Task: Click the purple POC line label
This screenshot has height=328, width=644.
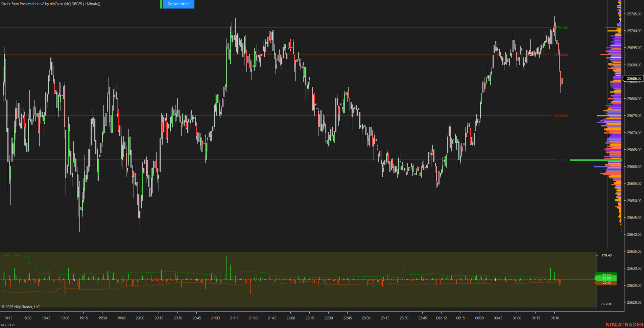Action: click(x=564, y=160)
